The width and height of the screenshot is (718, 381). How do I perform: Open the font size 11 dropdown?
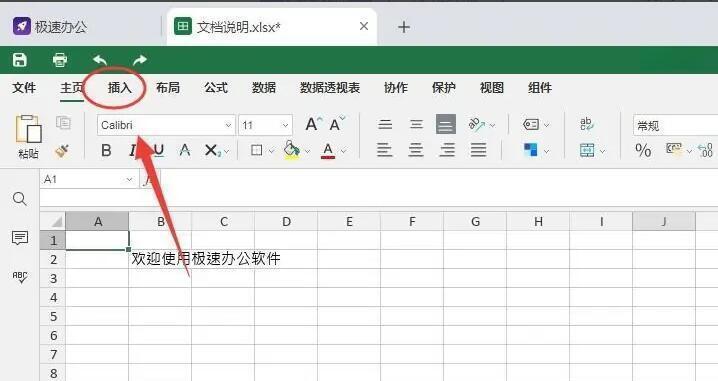pyautogui.click(x=285, y=125)
